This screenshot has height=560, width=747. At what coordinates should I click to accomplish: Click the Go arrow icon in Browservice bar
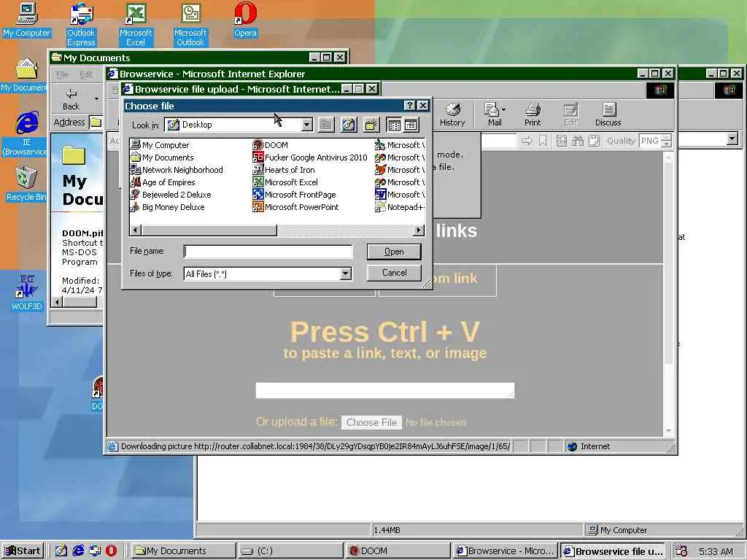click(526, 141)
